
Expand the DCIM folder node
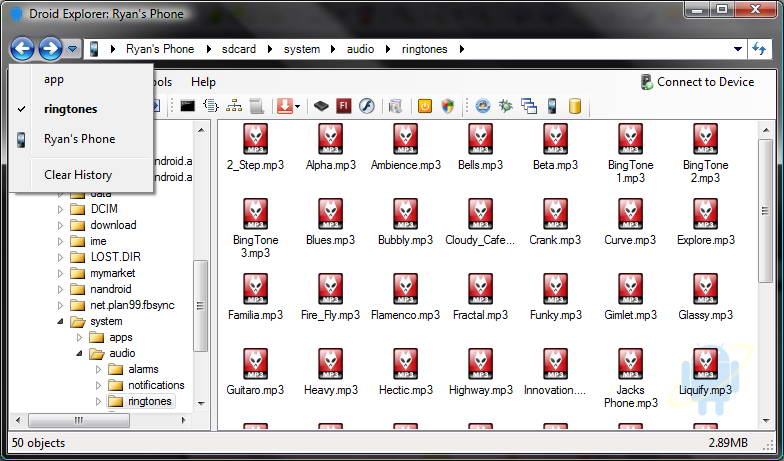[60, 209]
